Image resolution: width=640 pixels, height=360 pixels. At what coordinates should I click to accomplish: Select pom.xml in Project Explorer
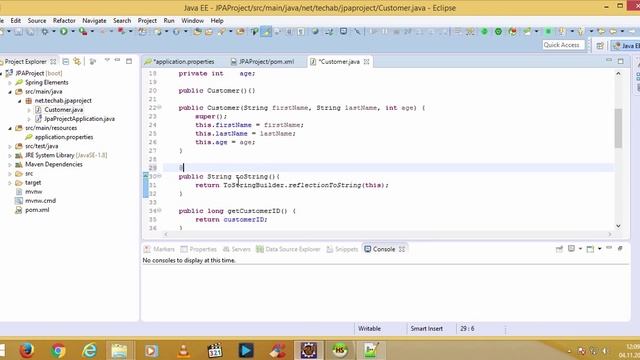(37, 210)
